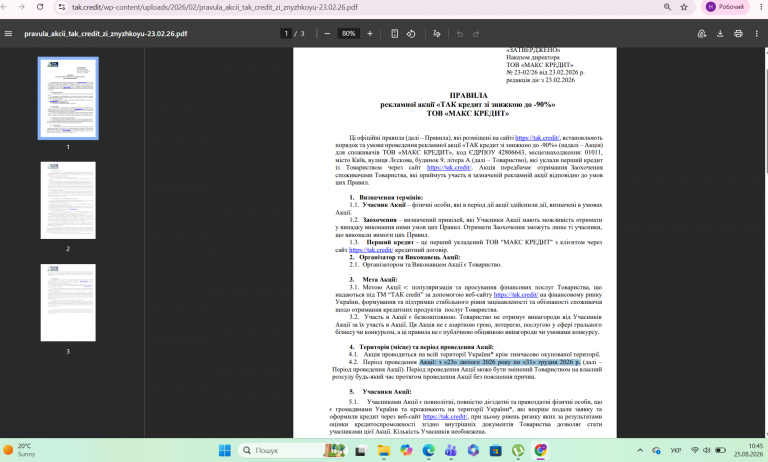Image resolution: width=768 pixels, height=462 pixels.
Task: Click the address bar URL
Action: pos(215,7)
